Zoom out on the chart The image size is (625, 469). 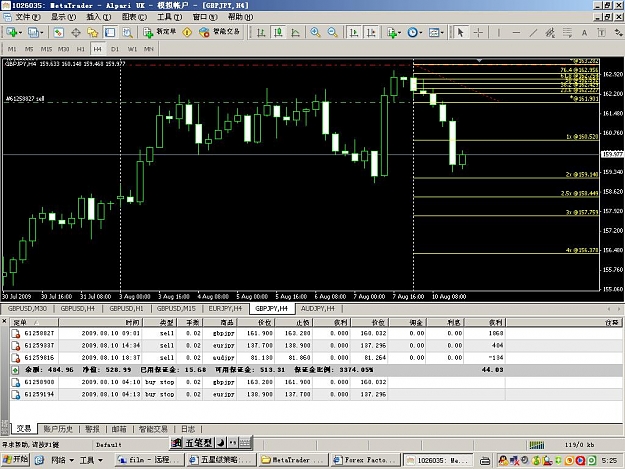332,32
